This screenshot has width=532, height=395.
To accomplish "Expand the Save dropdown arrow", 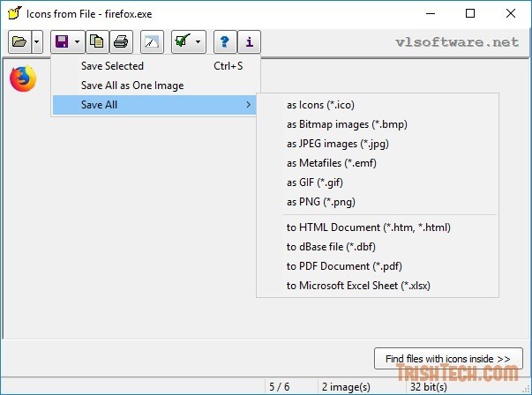I will 78,42.
